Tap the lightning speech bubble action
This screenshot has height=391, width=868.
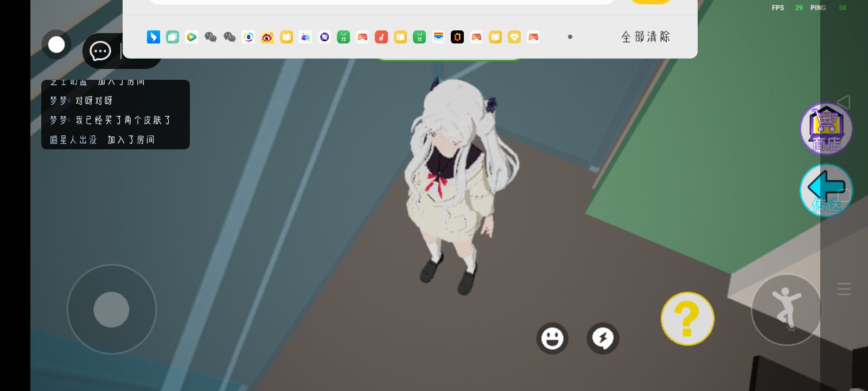tap(603, 338)
